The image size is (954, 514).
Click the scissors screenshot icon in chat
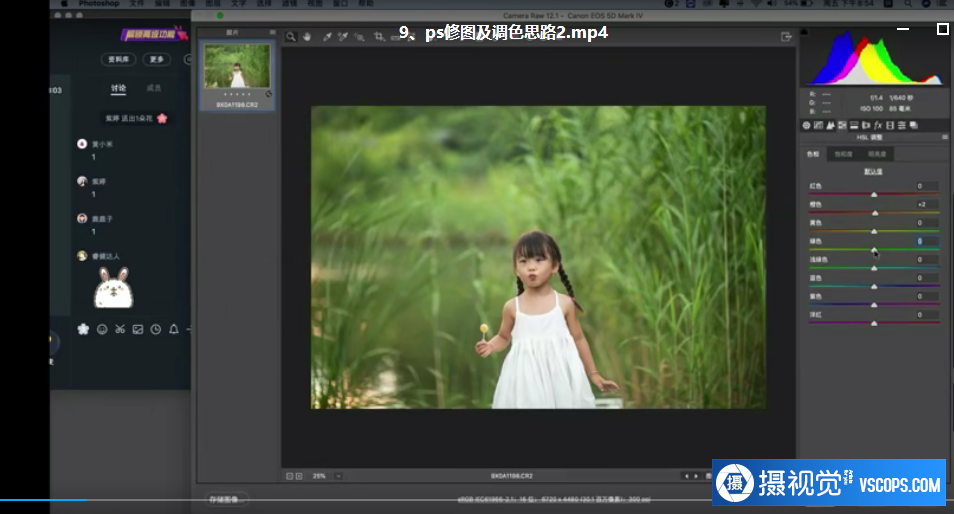coord(120,329)
